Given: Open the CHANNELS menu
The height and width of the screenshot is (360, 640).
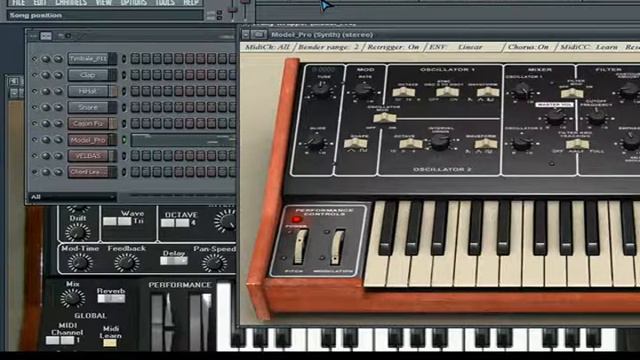Looking at the screenshot, I should click(71, 3).
